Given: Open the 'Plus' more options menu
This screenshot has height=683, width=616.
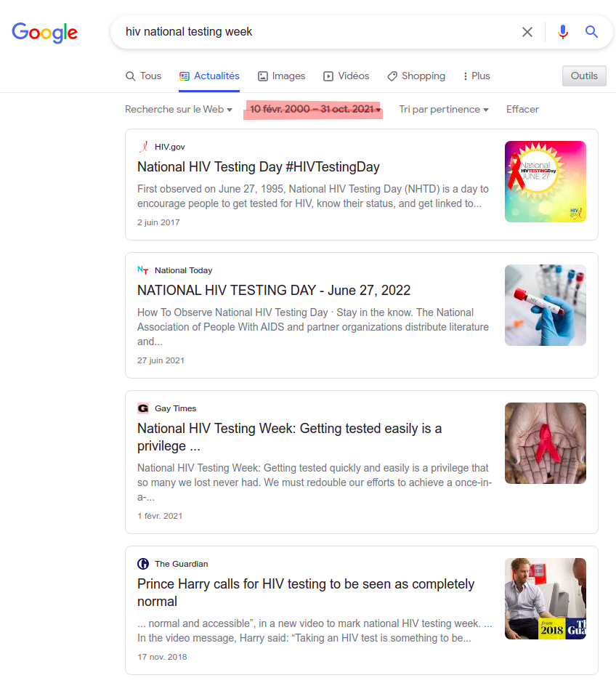Looking at the screenshot, I should coord(476,76).
